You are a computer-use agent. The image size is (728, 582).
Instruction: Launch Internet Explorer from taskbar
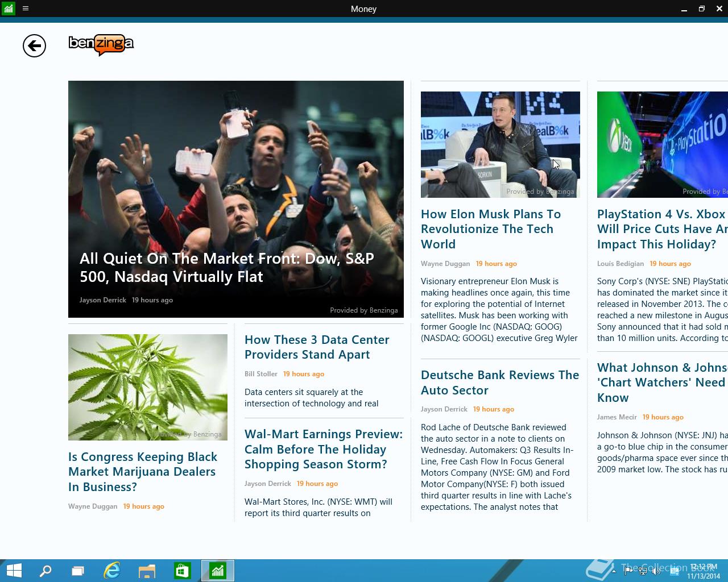coord(112,571)
